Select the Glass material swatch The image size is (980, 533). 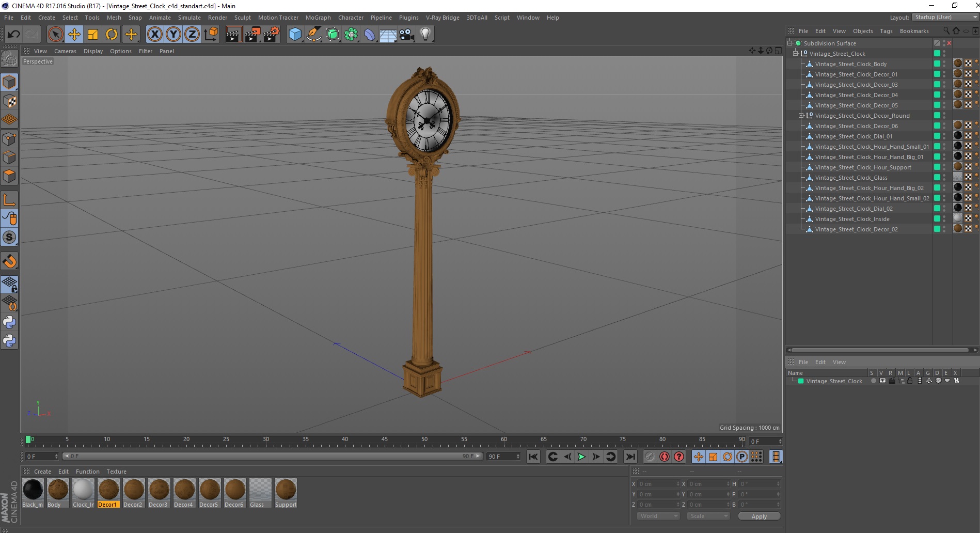260,493
